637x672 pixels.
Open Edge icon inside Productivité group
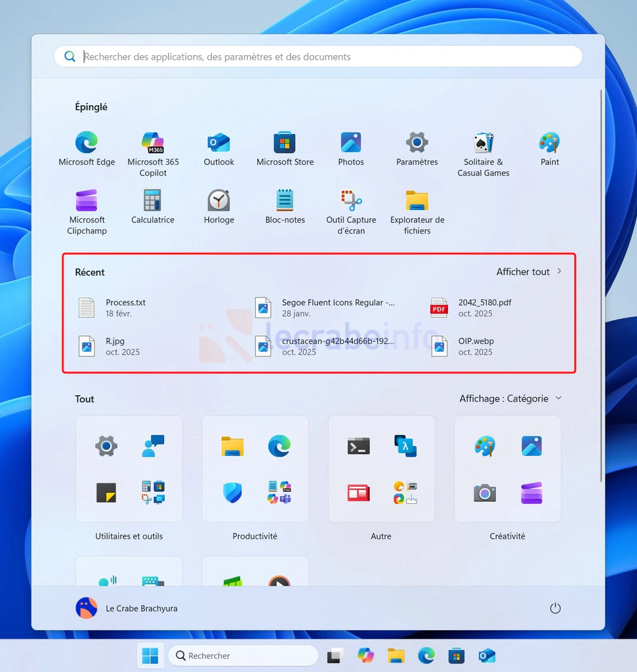[x=279, y=446]
